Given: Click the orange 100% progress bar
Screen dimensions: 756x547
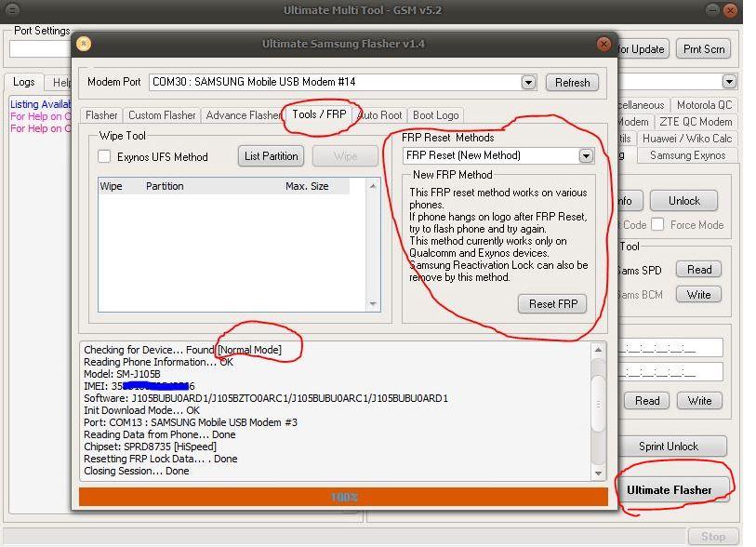Looking at the screenshot, I should click(343, 497).
